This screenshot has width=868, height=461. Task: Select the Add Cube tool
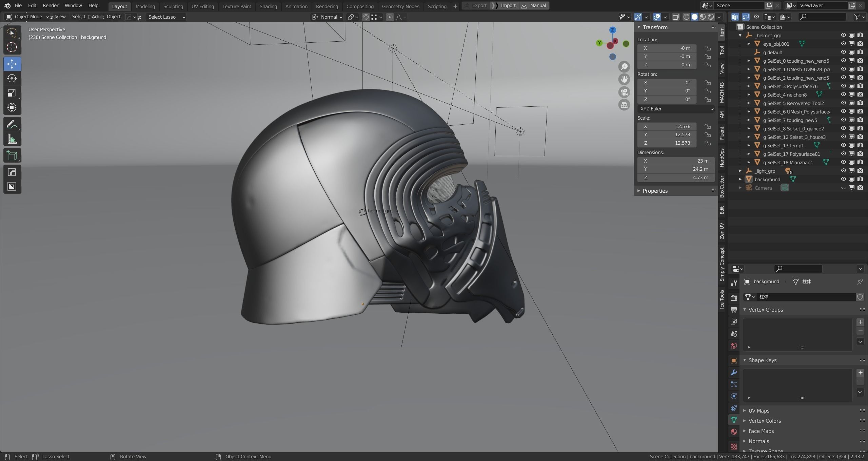coord(12,155)
